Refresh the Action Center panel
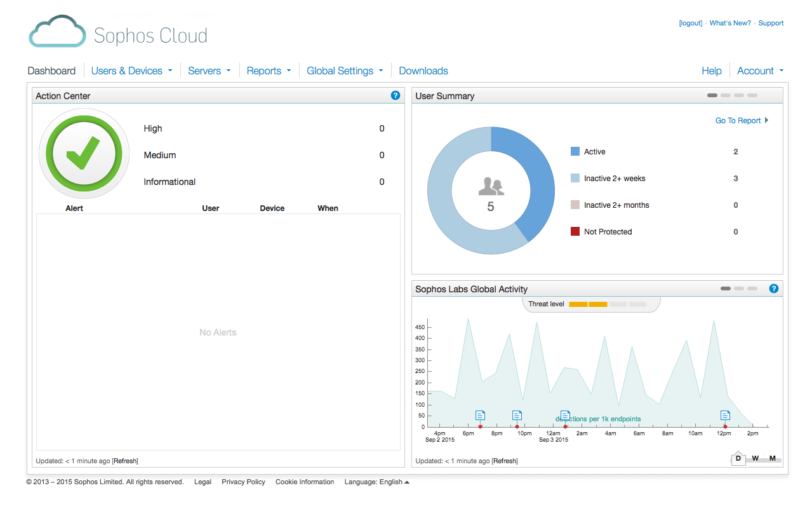Viewport: 812px width, 509px height. click(125, 461)
